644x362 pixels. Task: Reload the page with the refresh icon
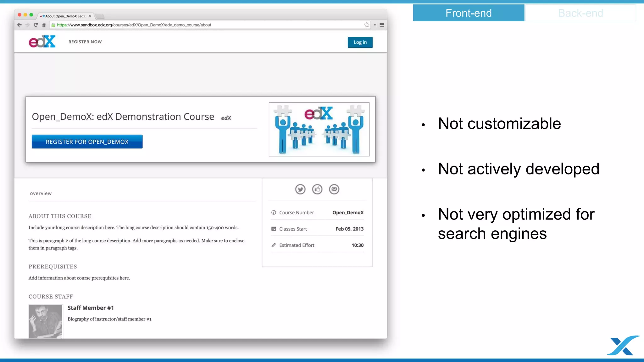click(x=36, y=25)
